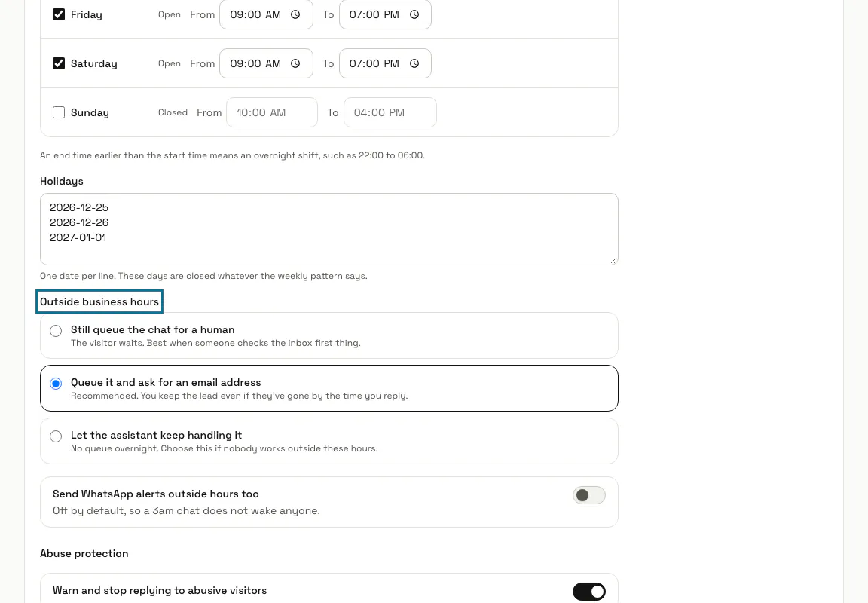Click into the Holidays date list textarea

[329, 229]
